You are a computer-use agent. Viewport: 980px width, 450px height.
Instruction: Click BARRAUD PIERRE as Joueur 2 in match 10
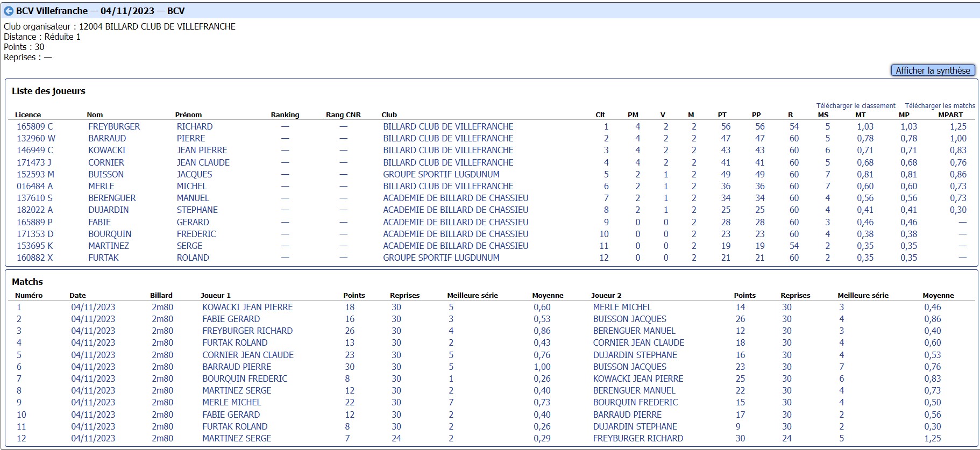[x=627, y=415]
